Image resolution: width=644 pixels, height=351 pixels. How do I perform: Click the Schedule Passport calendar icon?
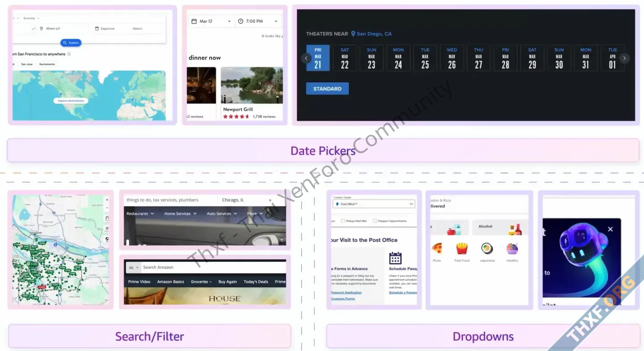(395, 258)
